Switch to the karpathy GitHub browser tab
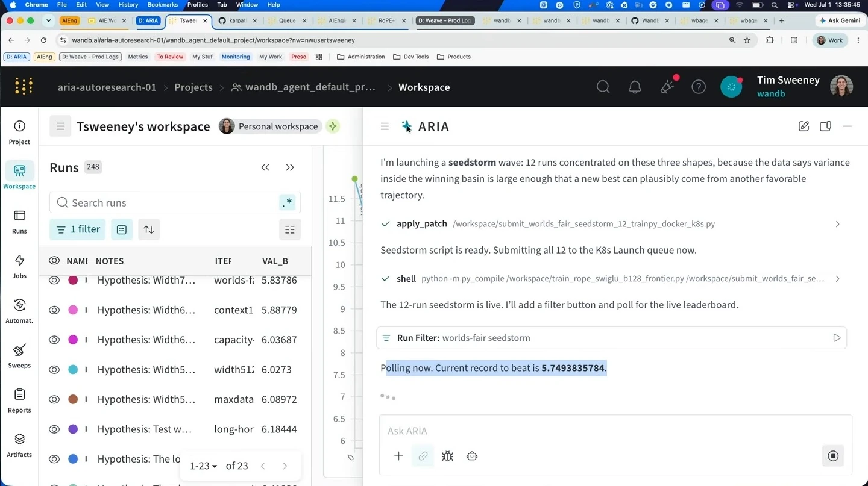The image size is (868, 486). click(x=236, y=20)
